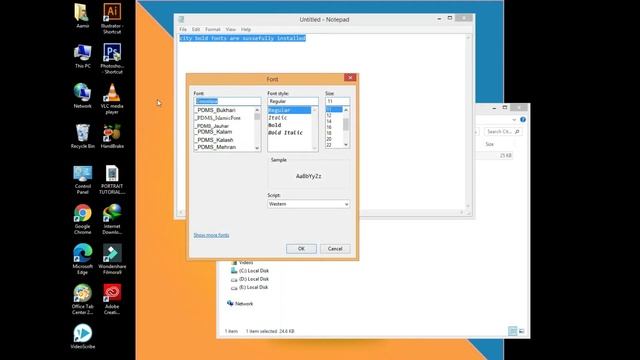The height and width of the screenshot is (360, 640).
Task: Select Network in Explorer navigation pane
Action: [x=240, y=303]
